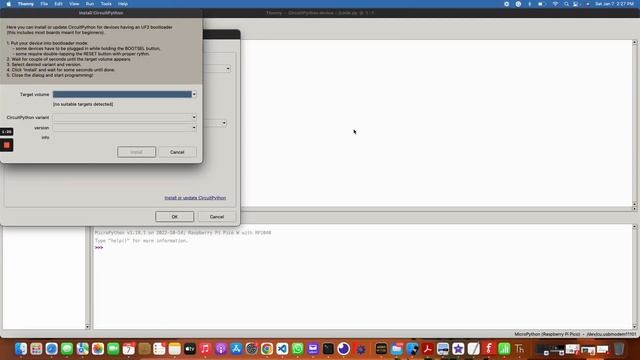Image resolution: width=640 pixels, height=360 pixels.
Task: Click MicroPython interpreter status in bottom bar
Action: [547, 334]
